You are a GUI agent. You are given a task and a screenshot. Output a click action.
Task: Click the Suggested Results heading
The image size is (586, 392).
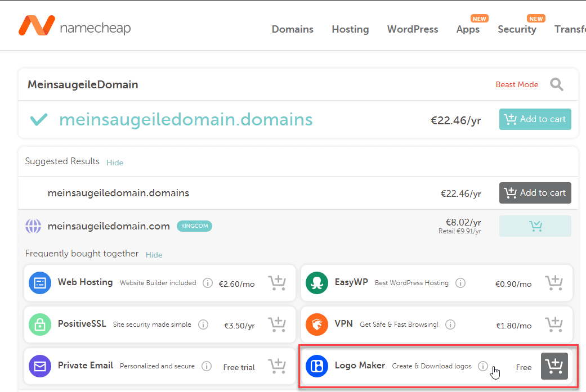62,161
